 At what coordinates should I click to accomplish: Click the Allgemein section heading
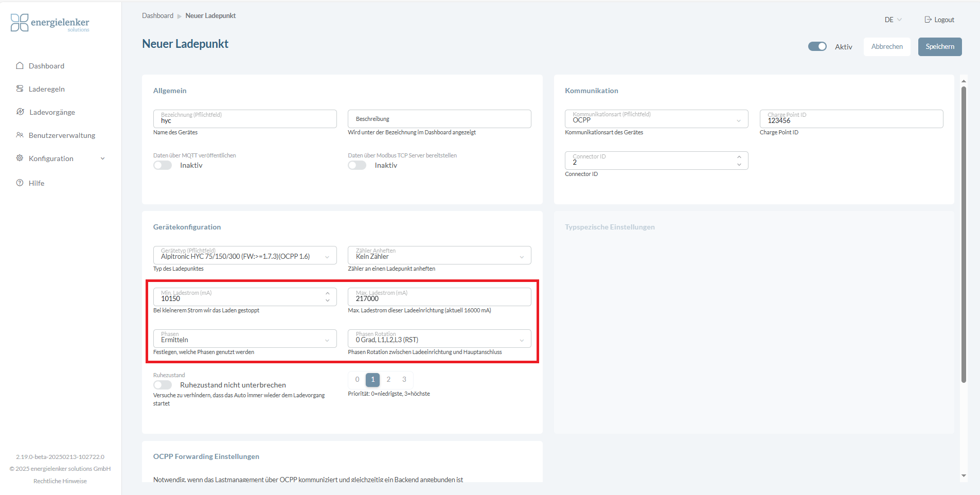tap(170, 91)
